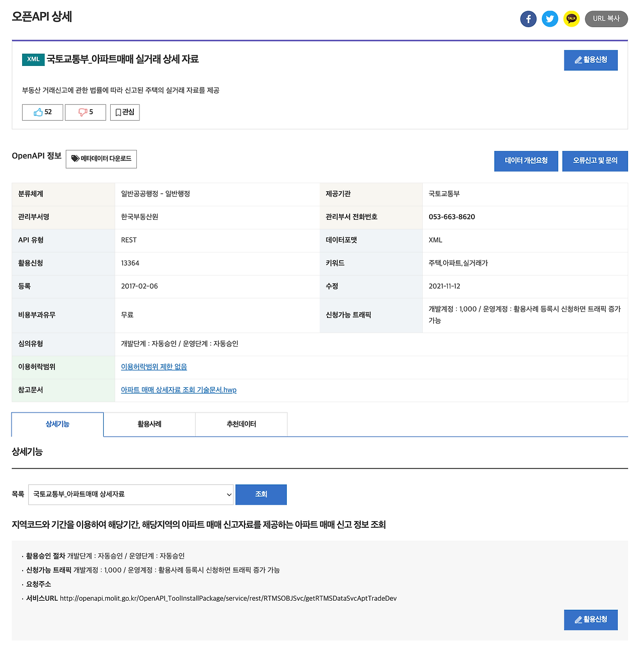Click the bottom 활용신청 pencil button

pyautogui.click(x=591, y=620)
